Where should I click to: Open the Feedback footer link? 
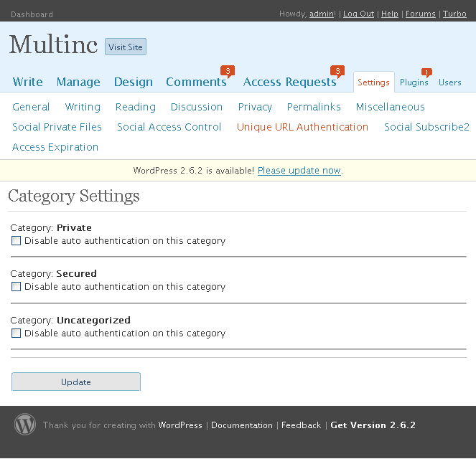[301, 425]
